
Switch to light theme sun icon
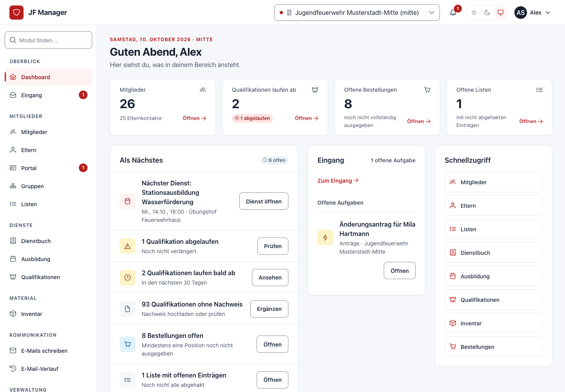click(474, 13)
